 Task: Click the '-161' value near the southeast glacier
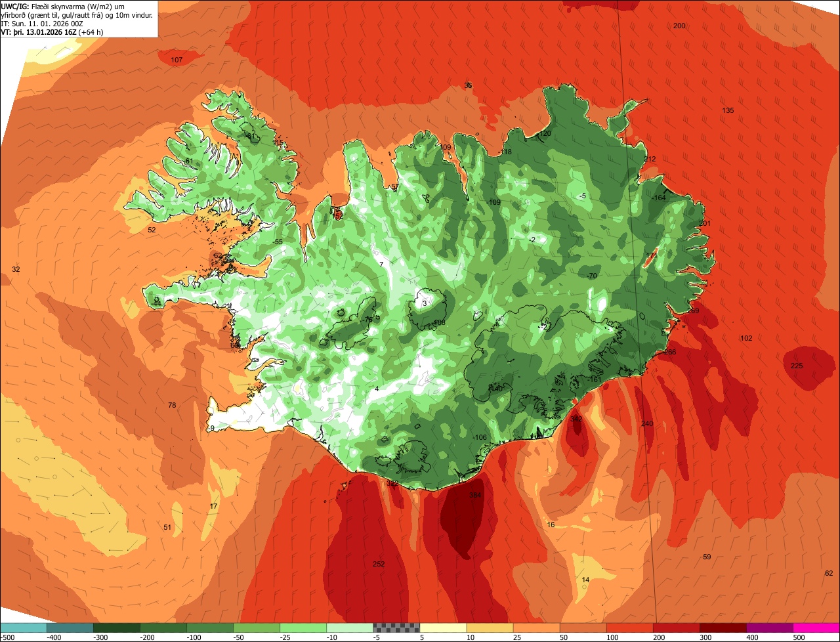(x=595, y=380)
